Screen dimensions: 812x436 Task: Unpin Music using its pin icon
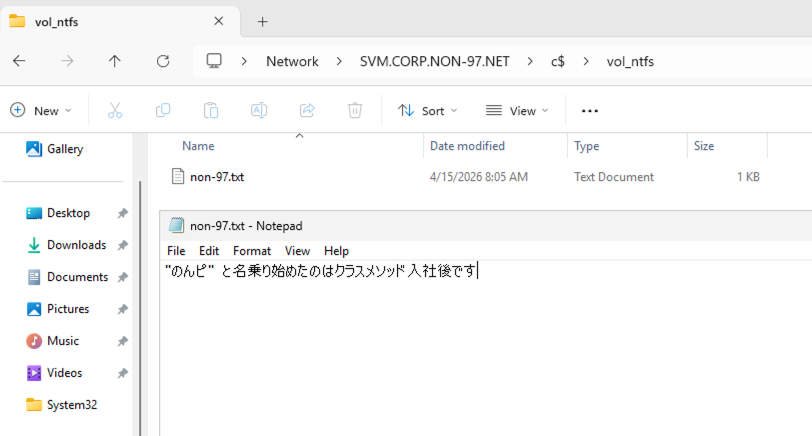(x=123, y=341)
